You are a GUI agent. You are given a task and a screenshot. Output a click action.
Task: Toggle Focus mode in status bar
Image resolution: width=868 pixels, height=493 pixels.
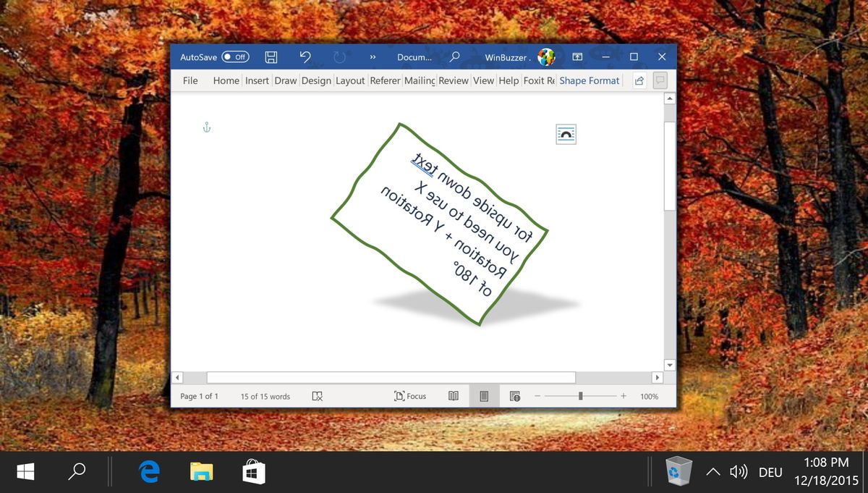coord(410,396)
